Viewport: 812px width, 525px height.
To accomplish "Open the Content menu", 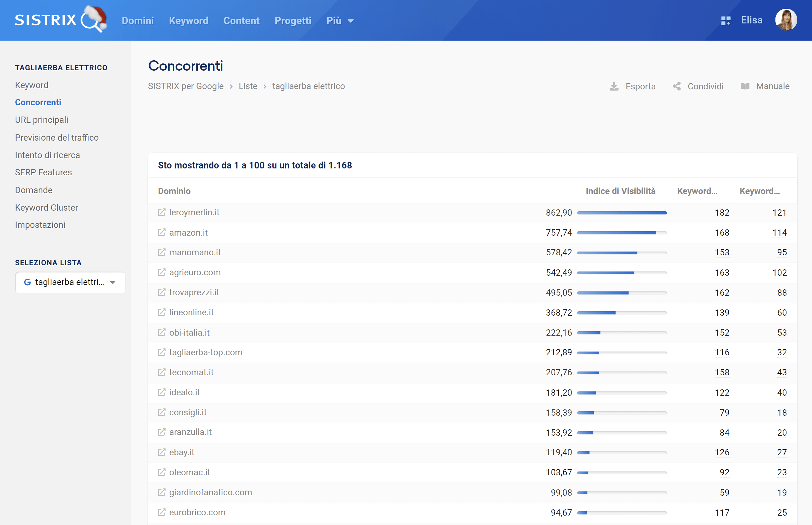I will point(241,21).
